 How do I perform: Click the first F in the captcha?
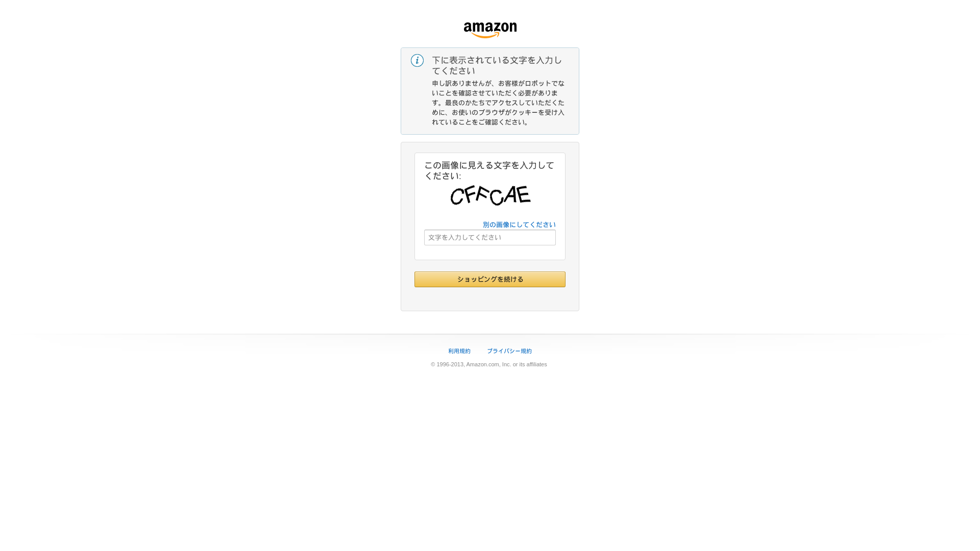pos(470,194)
